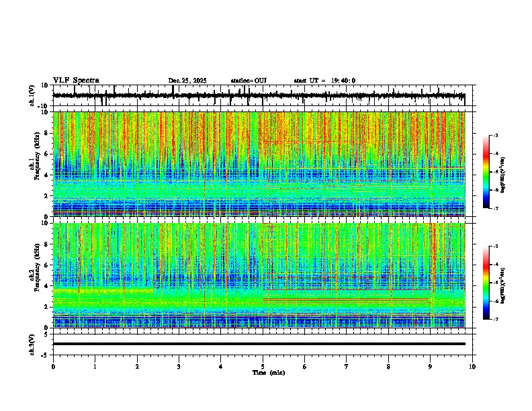Viewport: 532px width, 411px height.
Task: Click time axis tick label "7"
Action: point(347,366)
